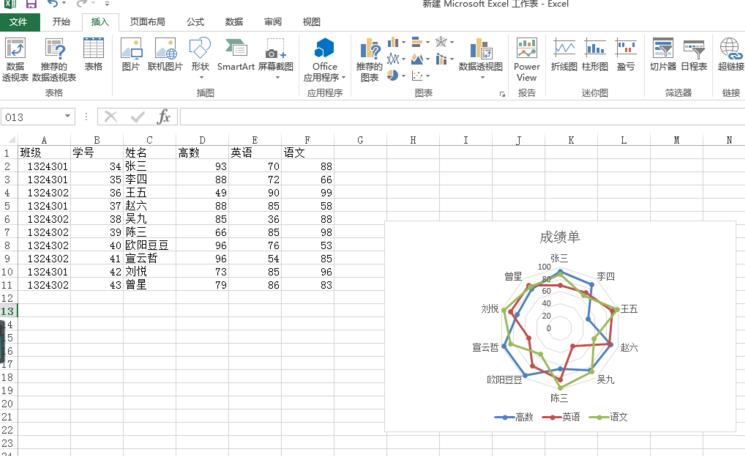Select row 5 header
The image size is (745, 456).
[x=7, y=206]
